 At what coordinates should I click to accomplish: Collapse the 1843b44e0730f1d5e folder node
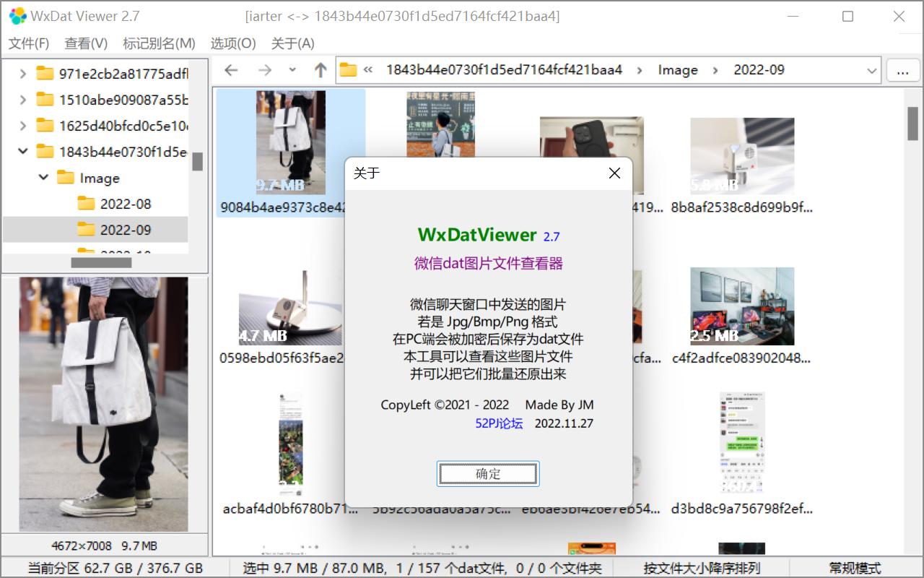tap(22, 152)
